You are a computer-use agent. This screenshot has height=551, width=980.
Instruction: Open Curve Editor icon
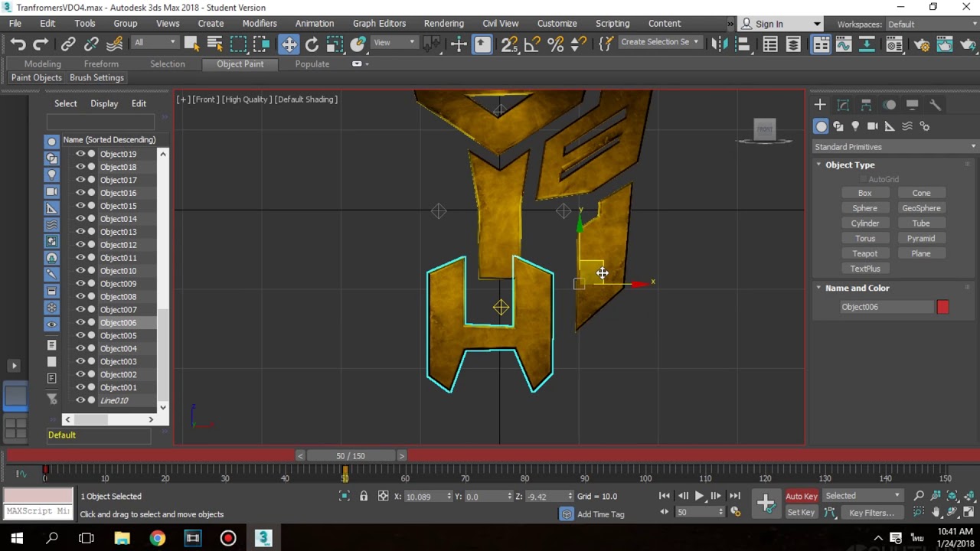(x=844, y=44)
